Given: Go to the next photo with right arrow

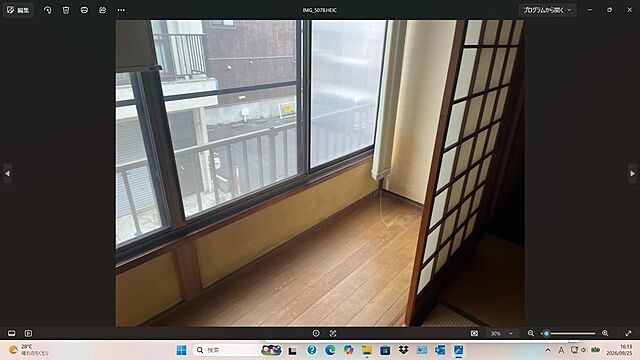Looking at the screenshot, I should (x=632, y=173).
